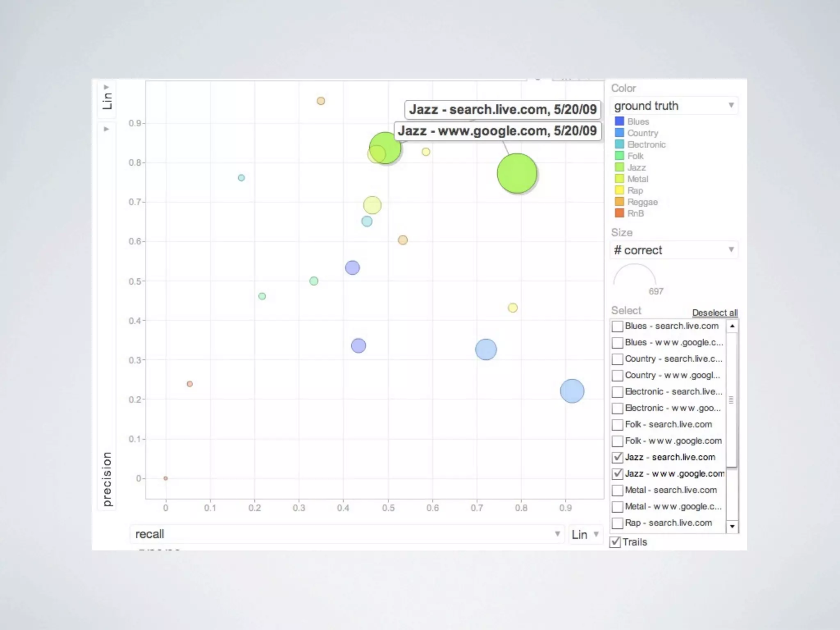This screenshot has width=840, height=630.
Task: Click the Country bubble near recall 0.9
Action: 572,391
